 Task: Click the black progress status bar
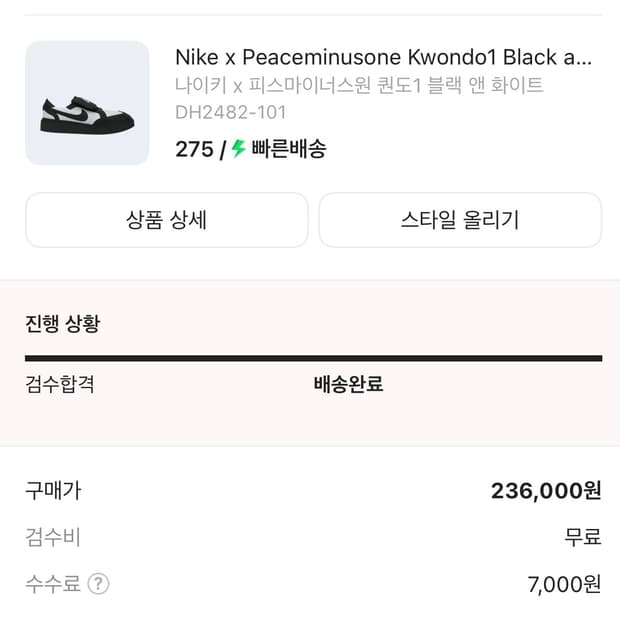tap(313, 358)
